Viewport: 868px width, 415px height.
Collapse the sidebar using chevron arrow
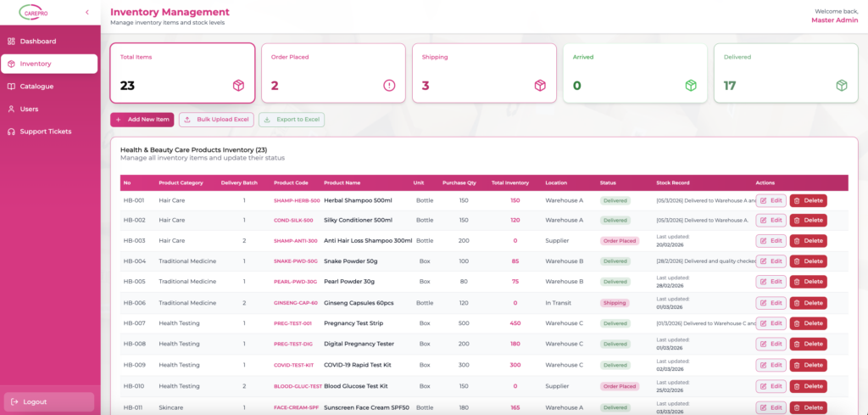pos(87,12)
